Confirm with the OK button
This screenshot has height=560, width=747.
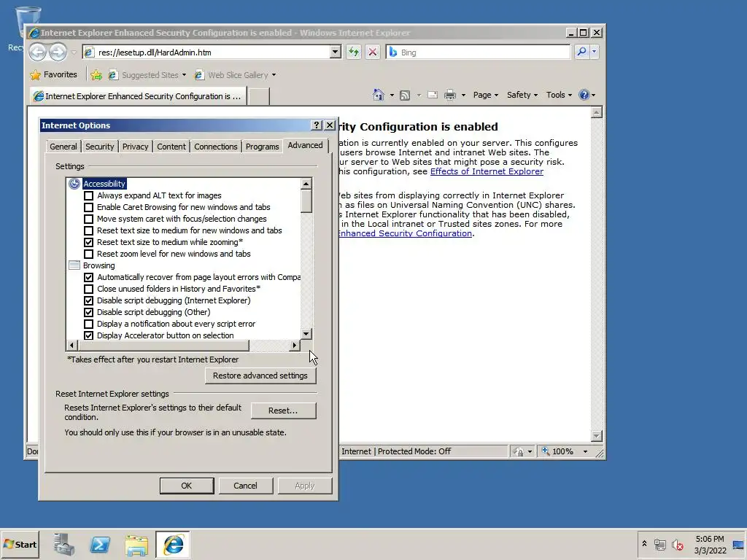click(186, 486)
